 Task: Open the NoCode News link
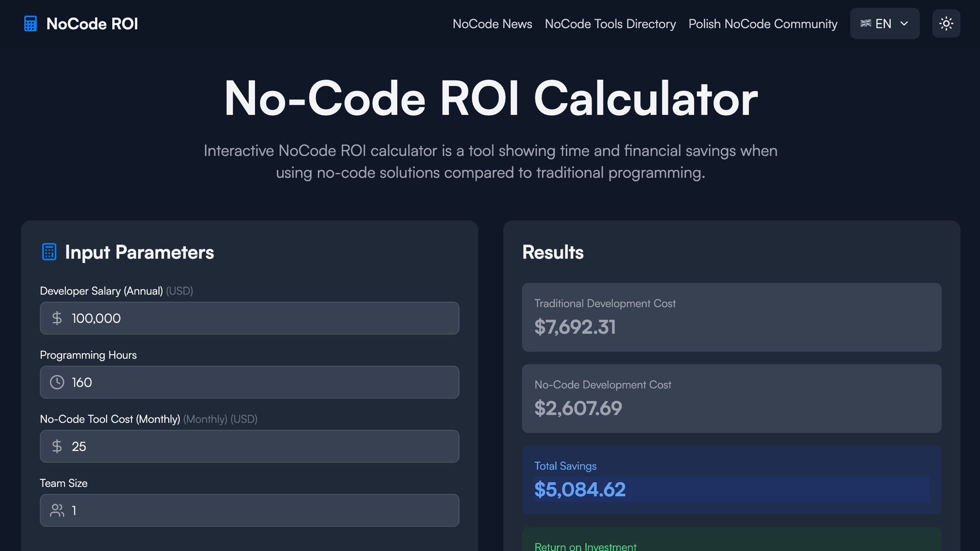coord(492,24)
